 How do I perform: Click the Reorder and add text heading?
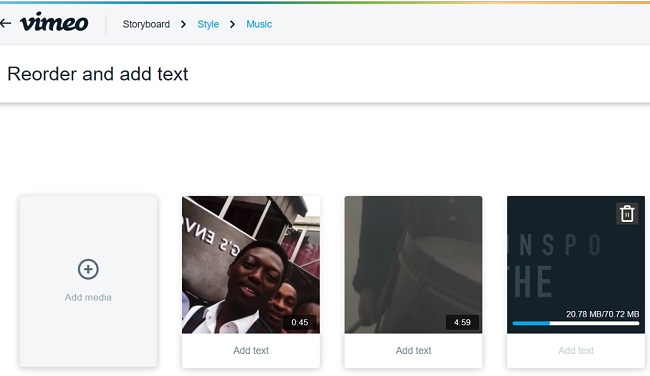98,74
